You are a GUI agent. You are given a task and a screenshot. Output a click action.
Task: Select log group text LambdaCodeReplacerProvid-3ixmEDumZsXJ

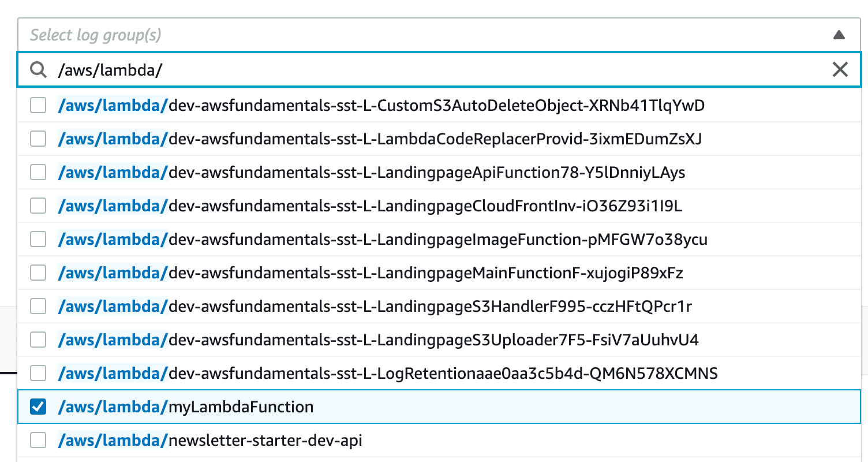(x=380, y=139)
